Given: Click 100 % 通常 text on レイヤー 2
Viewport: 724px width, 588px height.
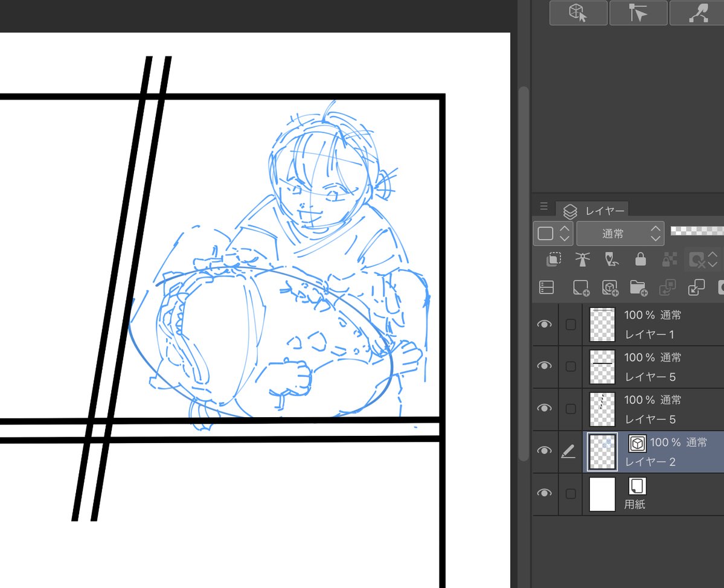Looking at the screenshot, I should [678, 443].
